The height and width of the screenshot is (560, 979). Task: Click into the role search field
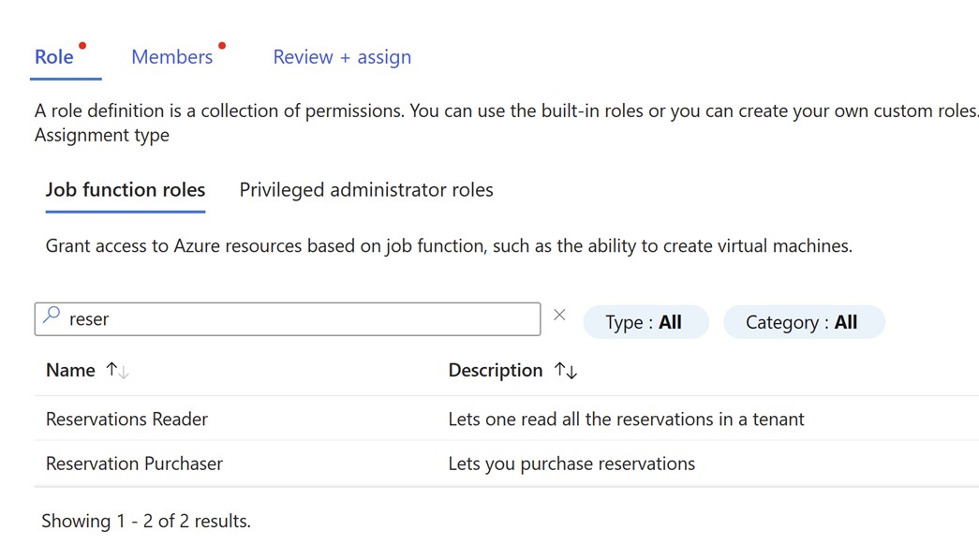300,319
